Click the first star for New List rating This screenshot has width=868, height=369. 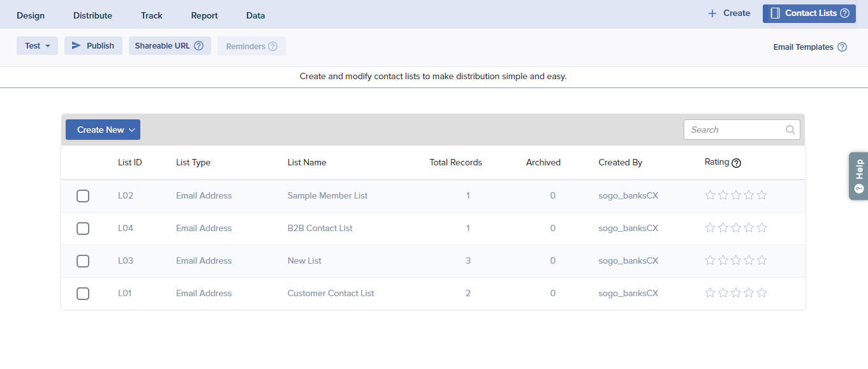[710, 260]
